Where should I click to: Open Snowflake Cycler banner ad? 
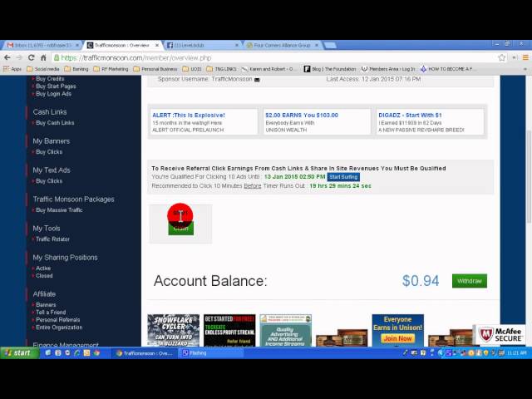(174, 331)
